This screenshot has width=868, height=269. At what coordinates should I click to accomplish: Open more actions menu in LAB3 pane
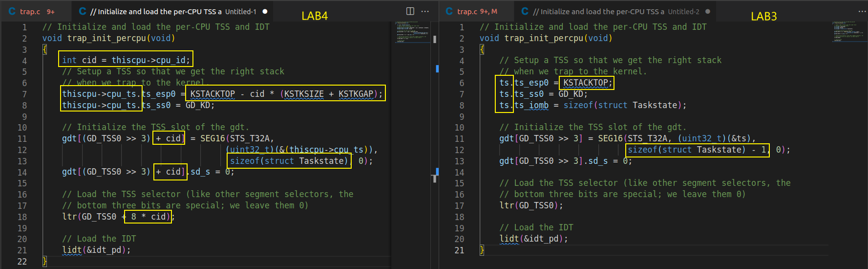point(862,11)
